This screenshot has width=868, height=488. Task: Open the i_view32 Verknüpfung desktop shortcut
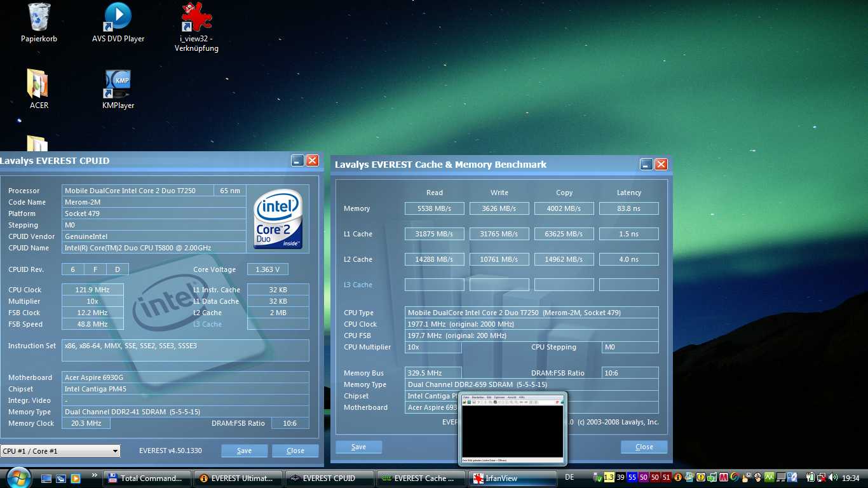click(196, 27)
